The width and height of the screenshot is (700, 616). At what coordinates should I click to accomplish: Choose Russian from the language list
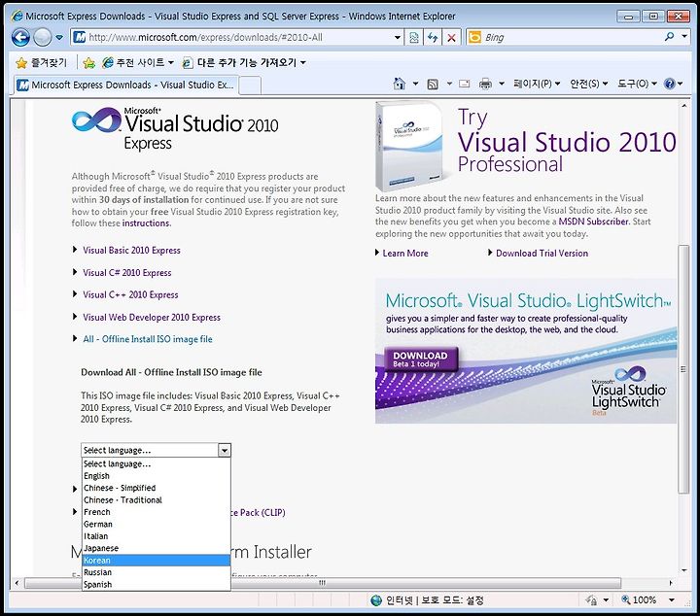[x=157, y=572]
